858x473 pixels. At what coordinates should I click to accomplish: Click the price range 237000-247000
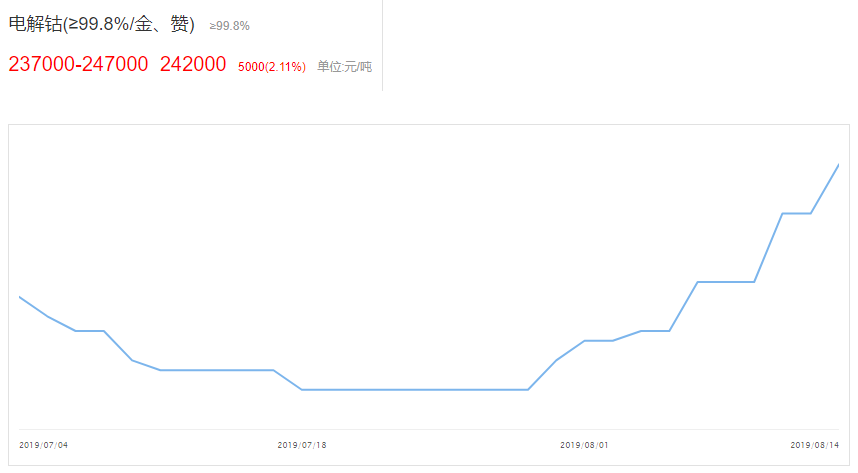78,64
